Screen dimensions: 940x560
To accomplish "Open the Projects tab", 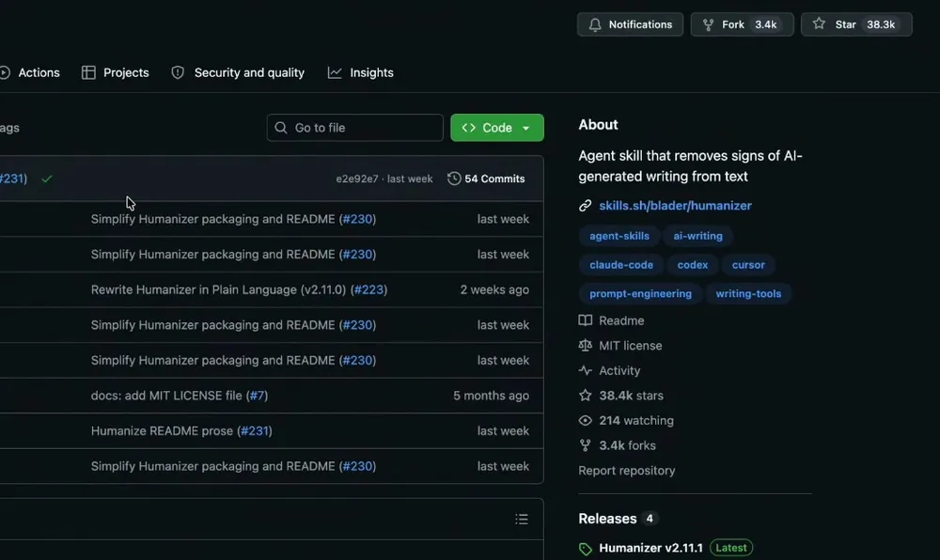I will pos(115,72).
